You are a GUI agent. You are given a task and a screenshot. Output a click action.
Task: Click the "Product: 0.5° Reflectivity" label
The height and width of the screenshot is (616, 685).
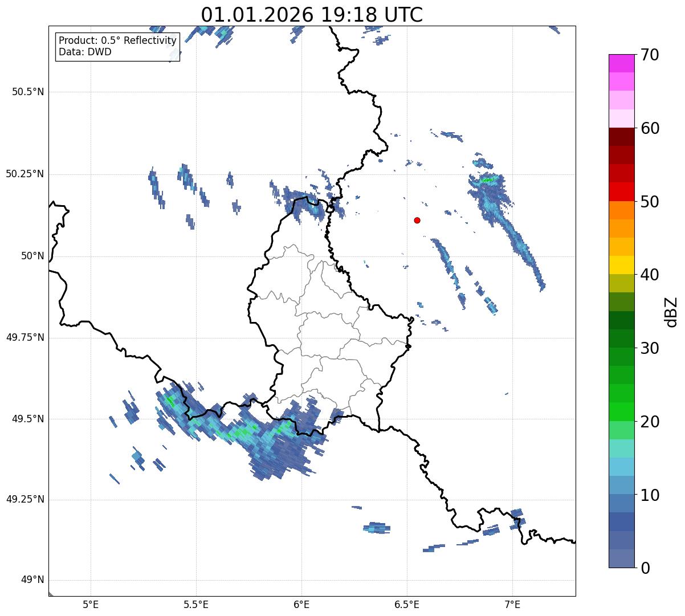117,41
